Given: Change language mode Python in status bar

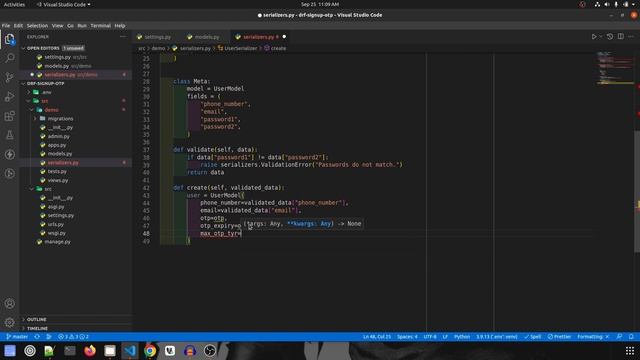Looking at the screenshot, I should (x=462, y=337).
